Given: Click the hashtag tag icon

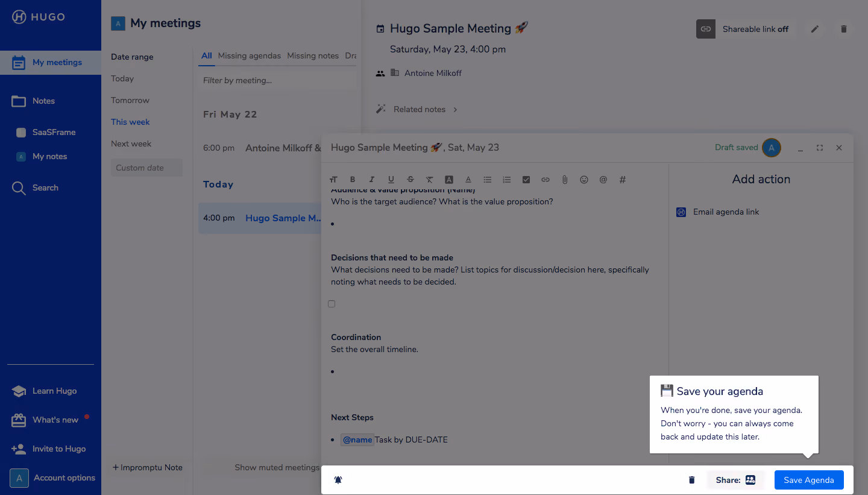Looking at the screenshot, I should pos(623,180).
